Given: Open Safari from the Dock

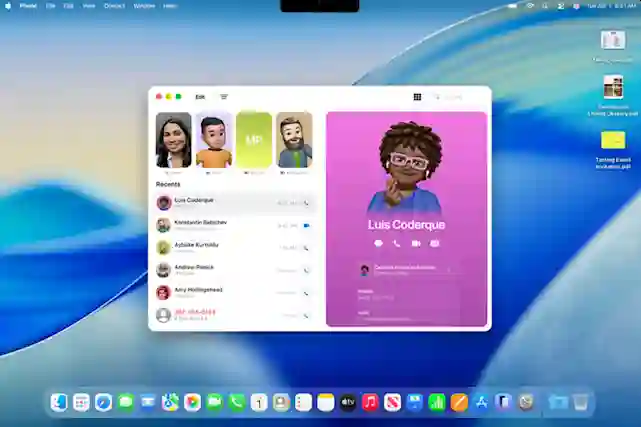Looking at the screenshot, I should pos(103,402).
